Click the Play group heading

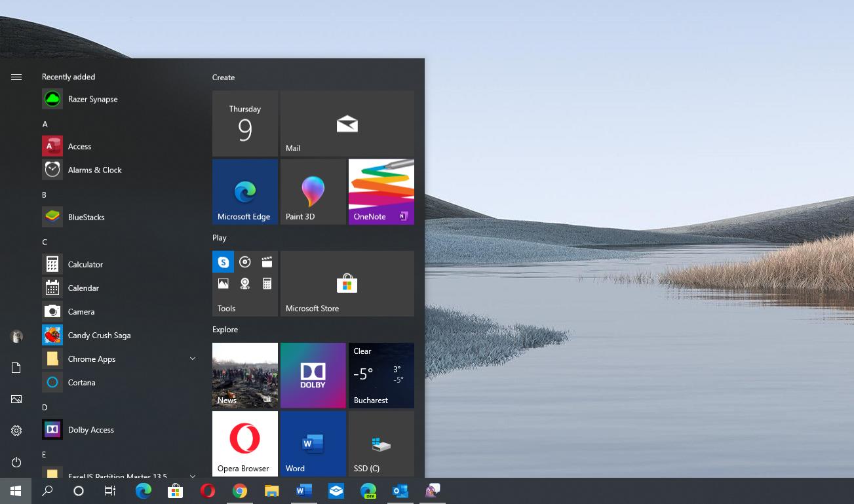[x=220, y=238]
